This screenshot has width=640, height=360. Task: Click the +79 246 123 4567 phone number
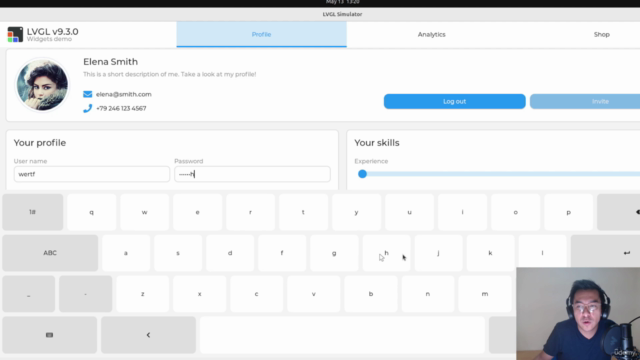pos(121,108)
